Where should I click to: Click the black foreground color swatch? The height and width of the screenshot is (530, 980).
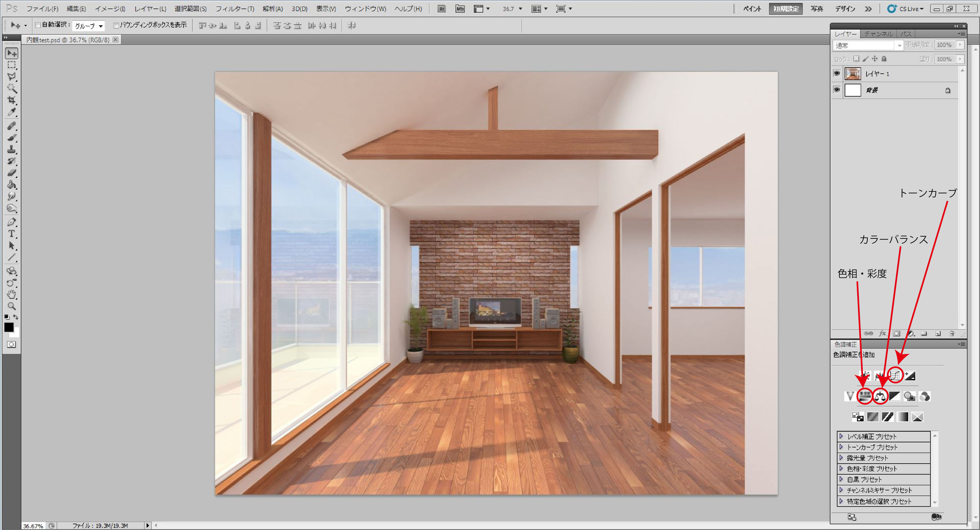(9, 327)
